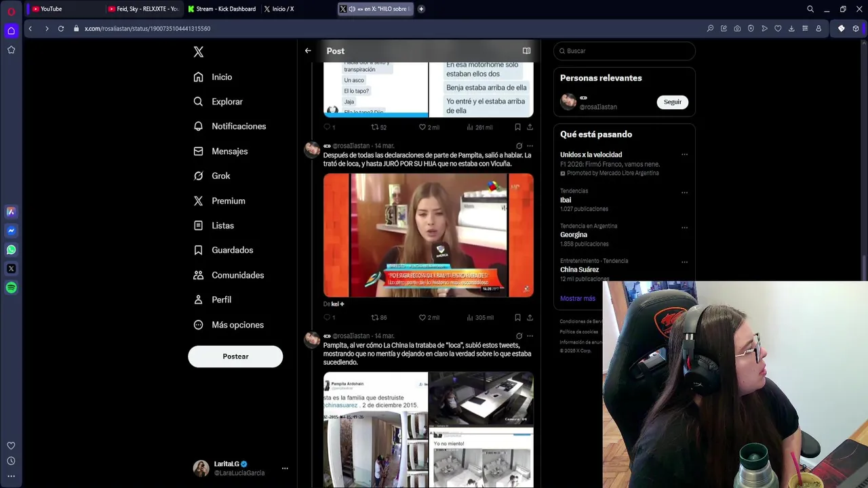
Task: Open the Georgina trend
Action: tap(574, 235)
